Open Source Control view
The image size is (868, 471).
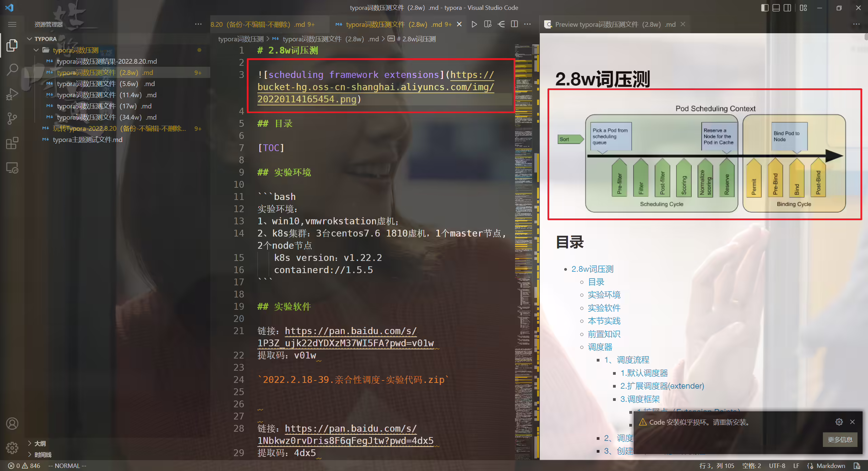coord(12,118)
